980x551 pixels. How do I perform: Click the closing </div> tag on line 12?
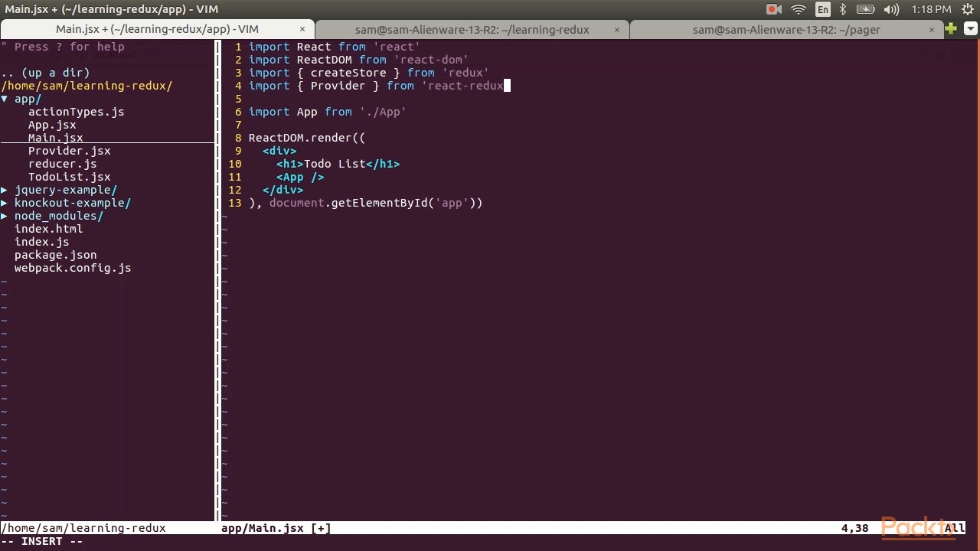click(283, 190)
